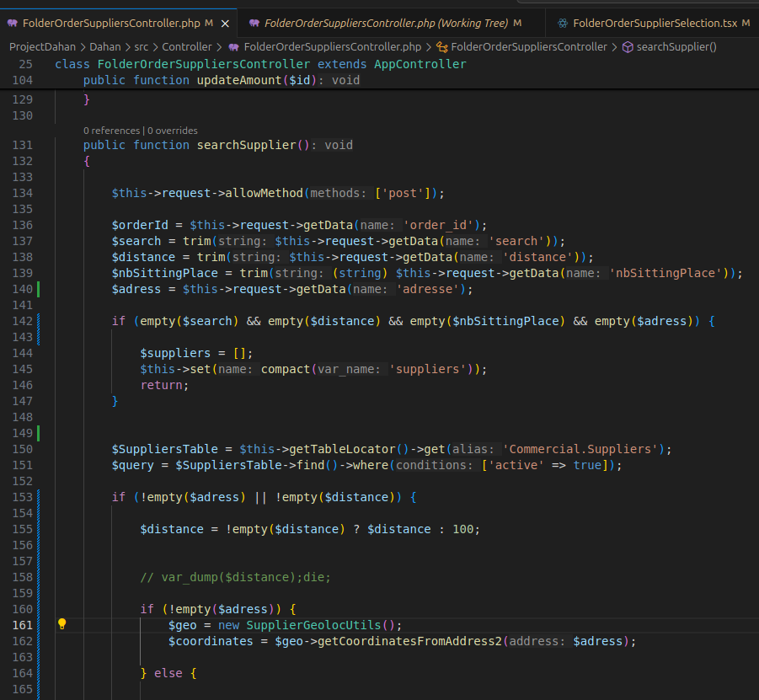This screenshot has width=759, height=700.
Task: Click the React icon on FolderOrderSupplierSelection.tsx tab
Action: (563, 23)
